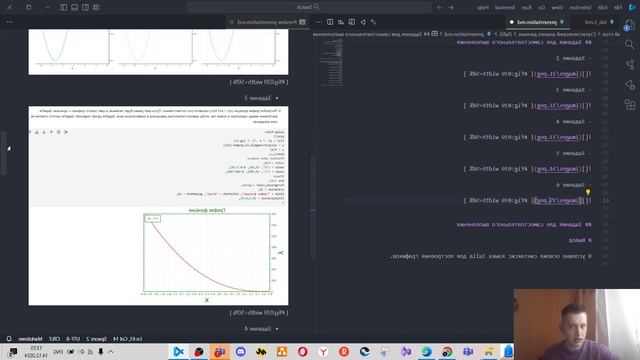Open the Windows notification center icon
Image resolution: width=640 pixels, height=360 pixels.
(x=13, y=351)
